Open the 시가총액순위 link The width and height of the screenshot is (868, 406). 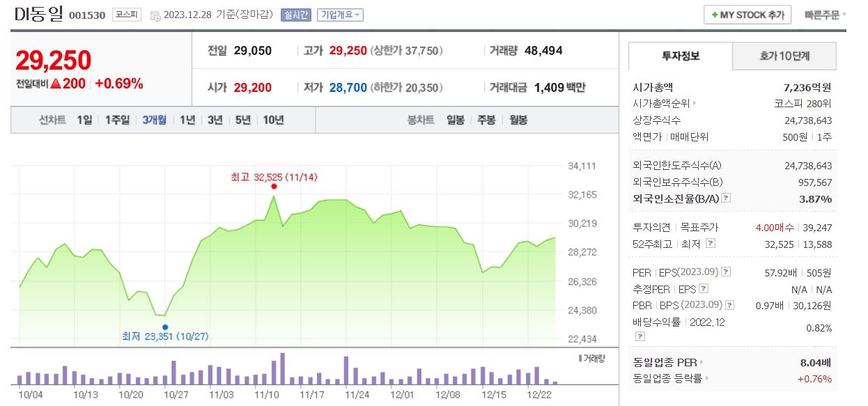[665, 104]
